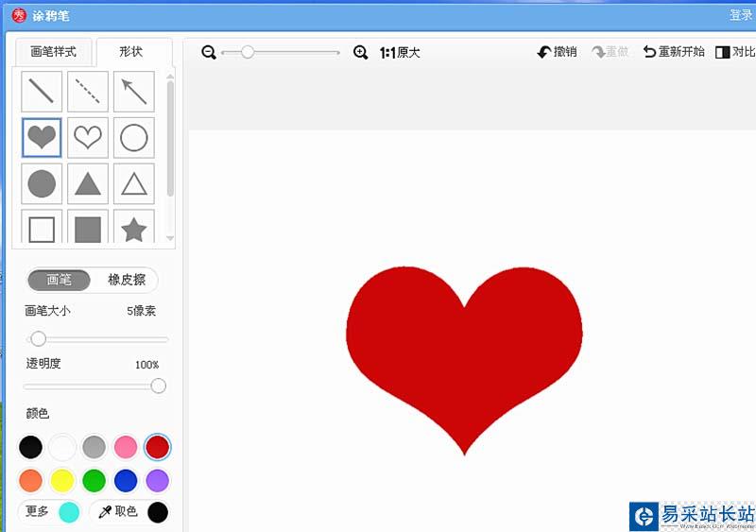The width and height of the screenshot is (756, 532).
Task: Pick the orange color swatch
Action: coord(30,481)
